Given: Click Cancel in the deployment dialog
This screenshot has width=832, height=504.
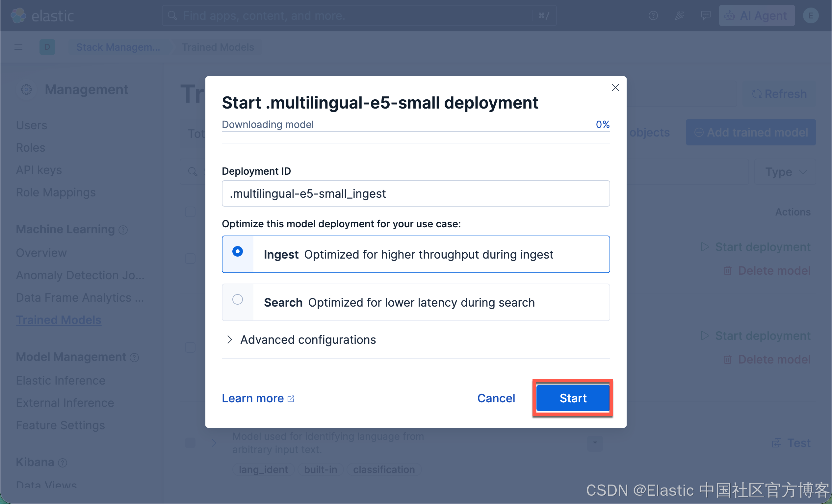Looking at the screenshot, I should coord(496,398).
